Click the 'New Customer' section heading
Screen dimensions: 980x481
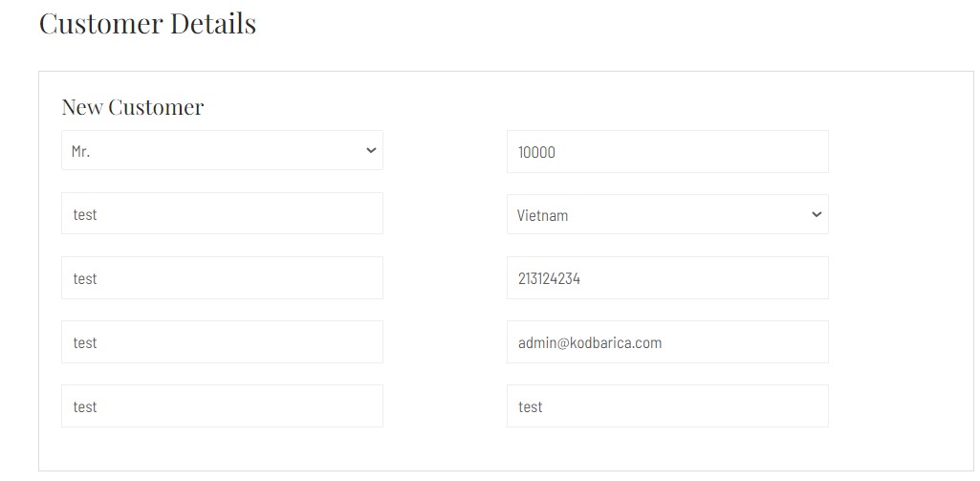133,107
